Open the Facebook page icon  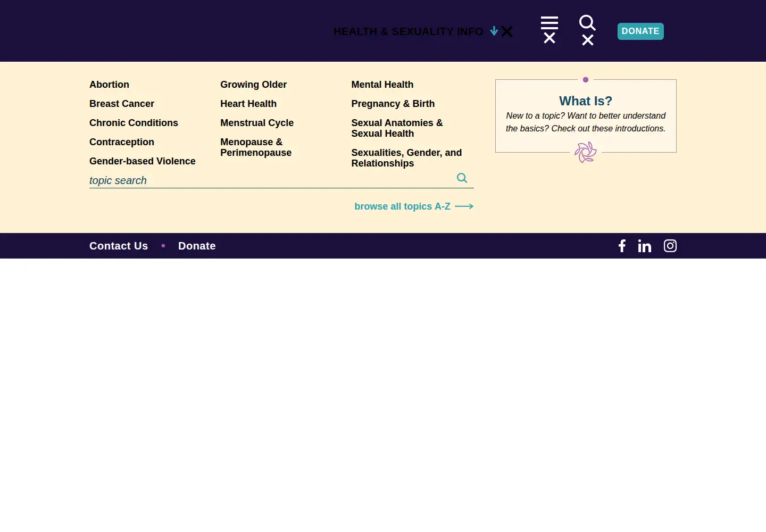622,246
